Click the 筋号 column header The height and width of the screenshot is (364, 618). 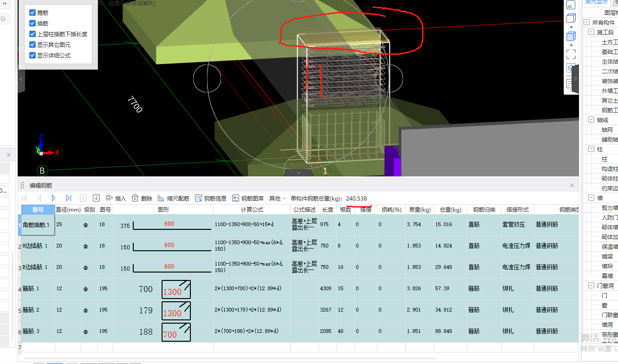38,210
